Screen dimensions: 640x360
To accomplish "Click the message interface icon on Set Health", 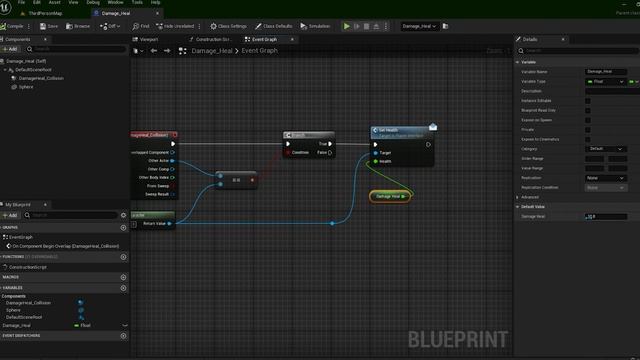I will [x=433, y=127].
